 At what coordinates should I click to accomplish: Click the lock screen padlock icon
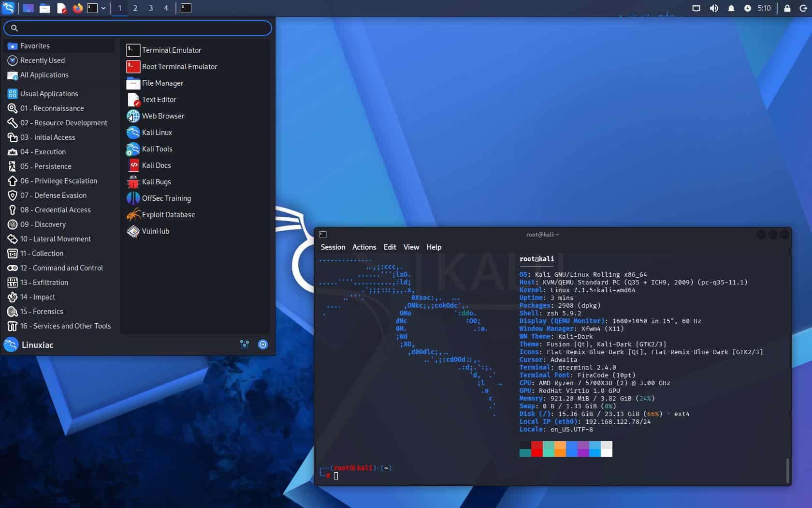[x=787, y=8]
